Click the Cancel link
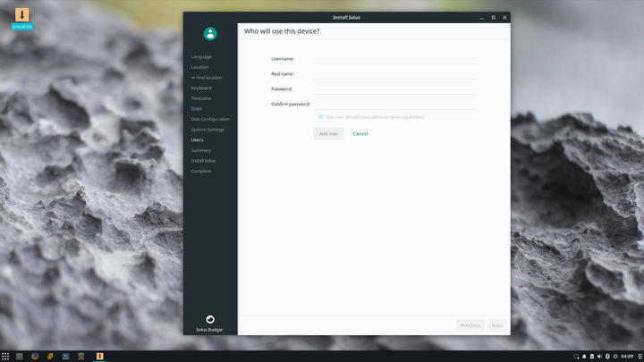The width and height of the screenshot is (644, 362). pyautogui.click(x=360, y=134)
